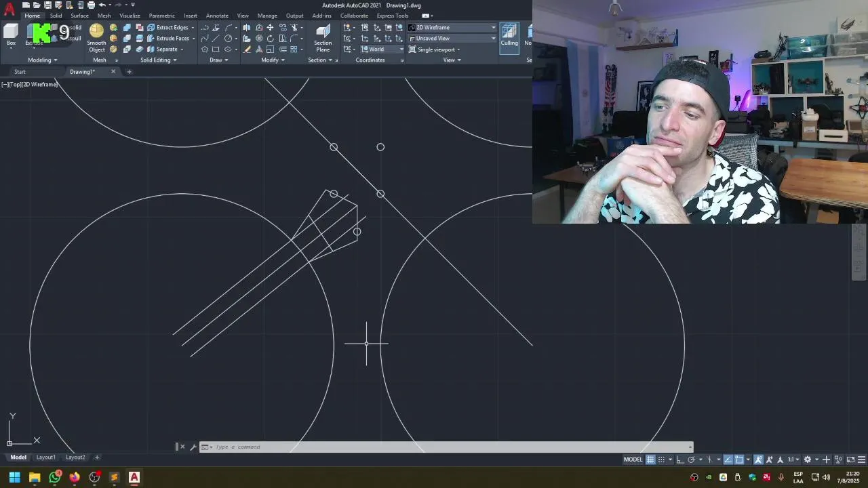Click the Plot printer icon
The width and height of the screenshot is (868, 488).
[91, 5]
